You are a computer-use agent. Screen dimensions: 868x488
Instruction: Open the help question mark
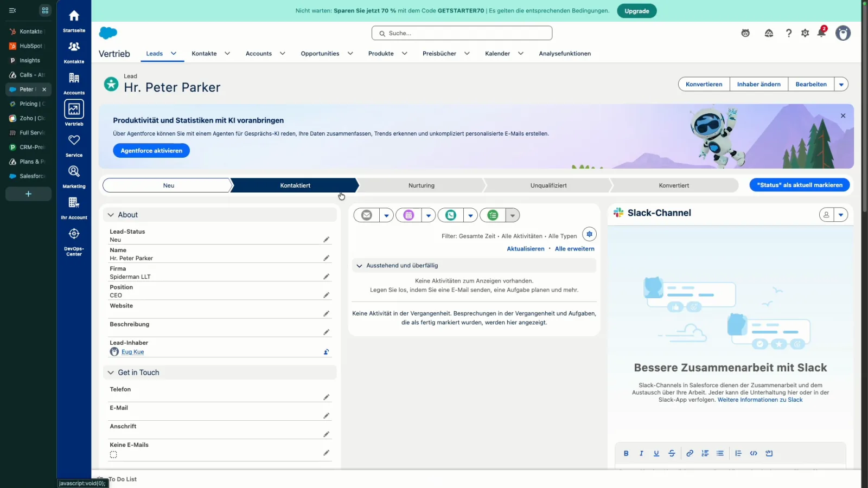pyautogui.click(x=789, y=33)
